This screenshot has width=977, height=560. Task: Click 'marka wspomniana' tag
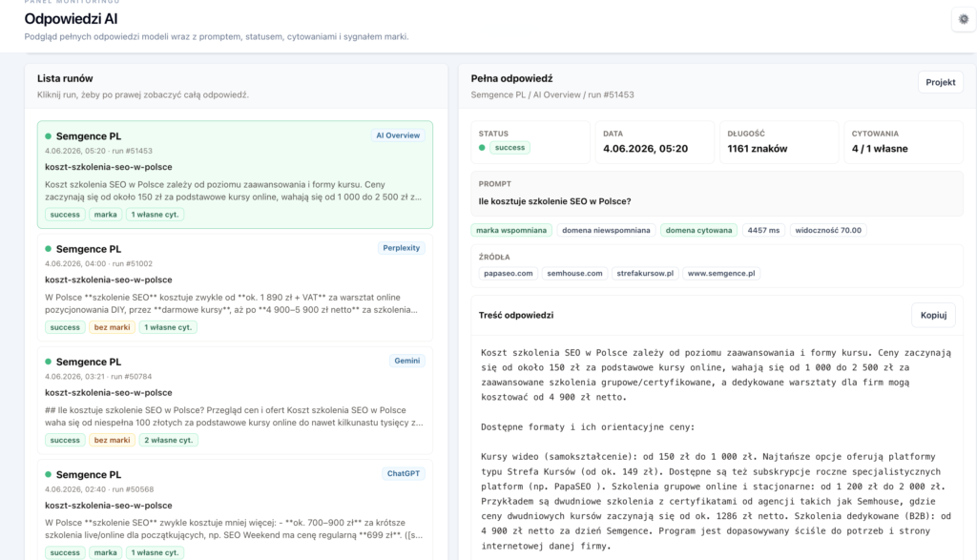511,231
